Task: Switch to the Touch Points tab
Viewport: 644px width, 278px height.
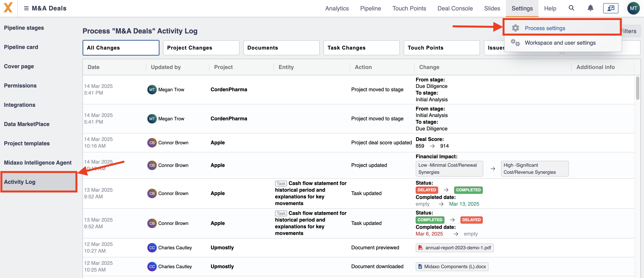Action: [441, 48]
